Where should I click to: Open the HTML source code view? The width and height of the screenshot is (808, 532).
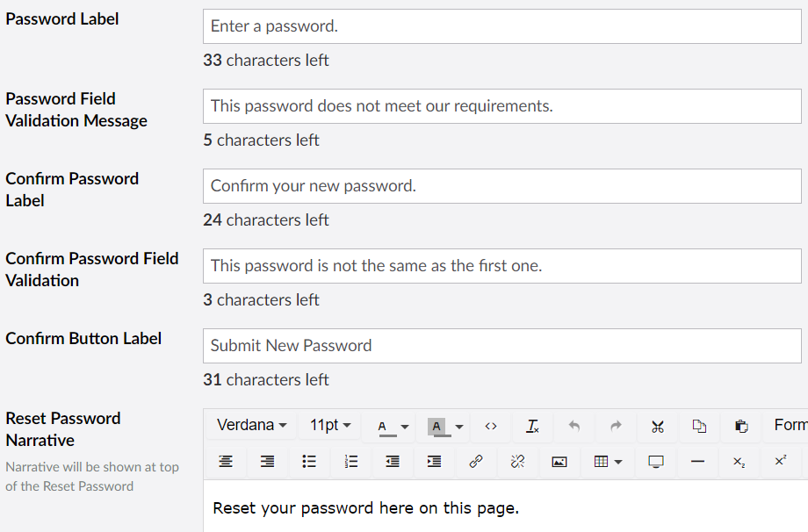(491, 425)
